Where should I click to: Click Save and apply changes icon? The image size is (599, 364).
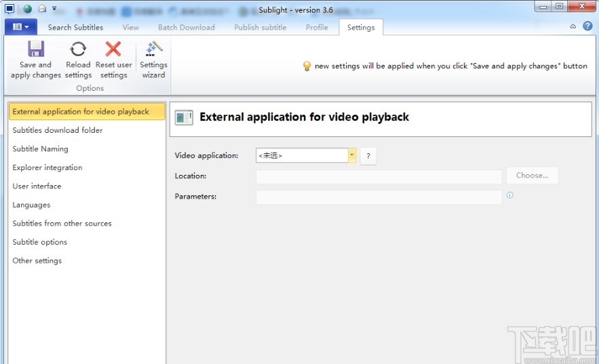click(x=36, y=49)
